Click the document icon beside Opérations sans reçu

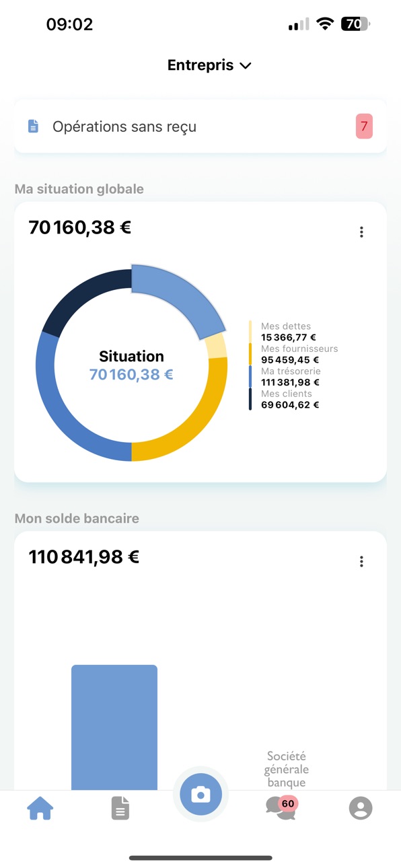coord(33,126)
